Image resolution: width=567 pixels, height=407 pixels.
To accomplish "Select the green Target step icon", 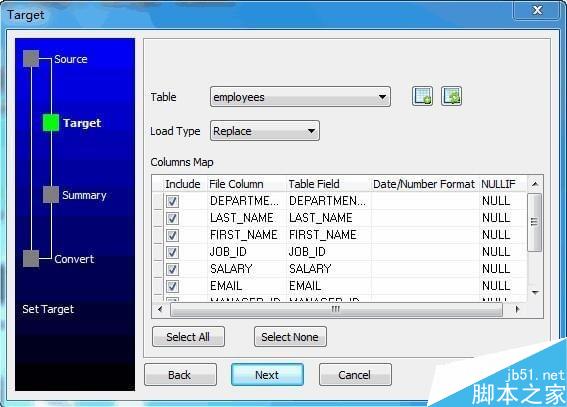I will [x=51, y=123].
